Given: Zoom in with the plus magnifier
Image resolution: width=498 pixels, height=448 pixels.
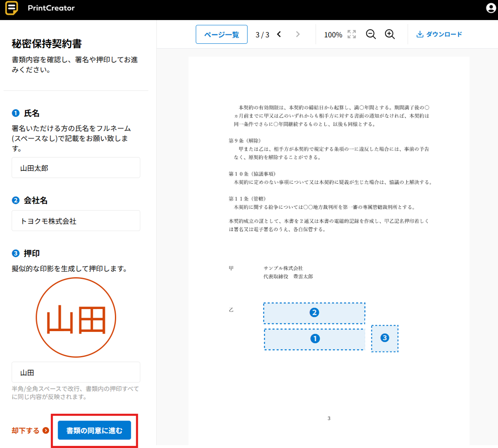Looking at the screenshot, I should click(390, 34).
